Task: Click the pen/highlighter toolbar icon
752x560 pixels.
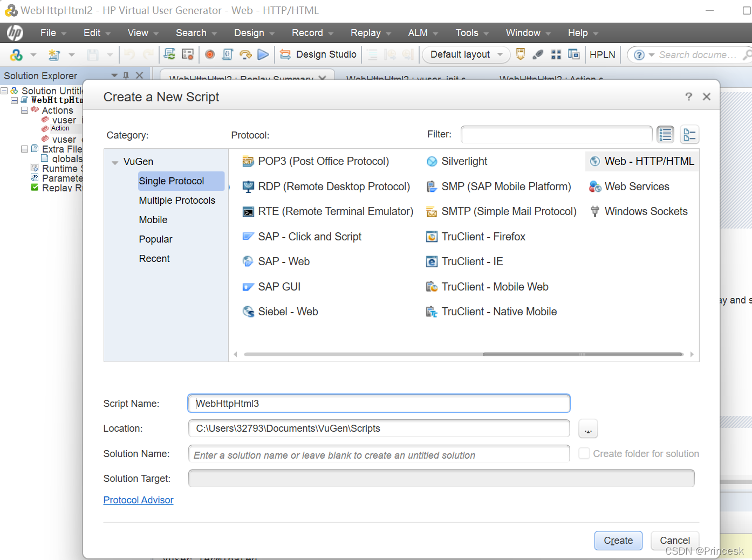Action: (538, 54)
